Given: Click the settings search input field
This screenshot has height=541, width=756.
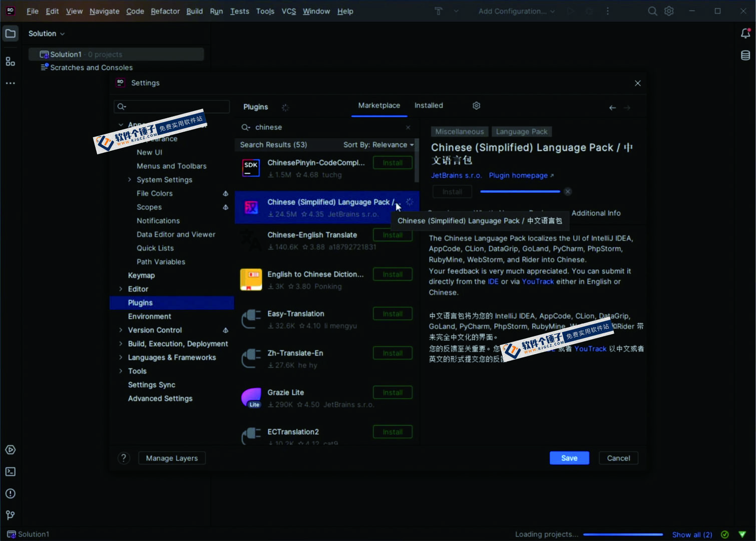Looking at the screenshot, I should click(172, 106).
